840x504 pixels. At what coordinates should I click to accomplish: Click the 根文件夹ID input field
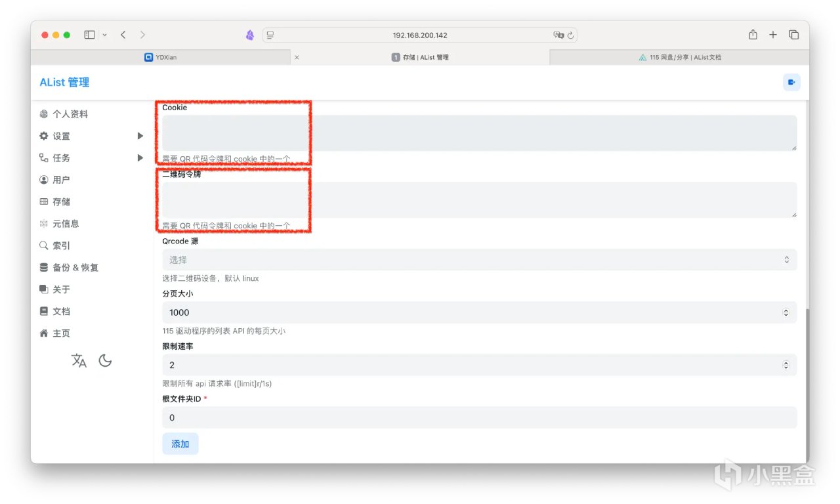point(480,417)
